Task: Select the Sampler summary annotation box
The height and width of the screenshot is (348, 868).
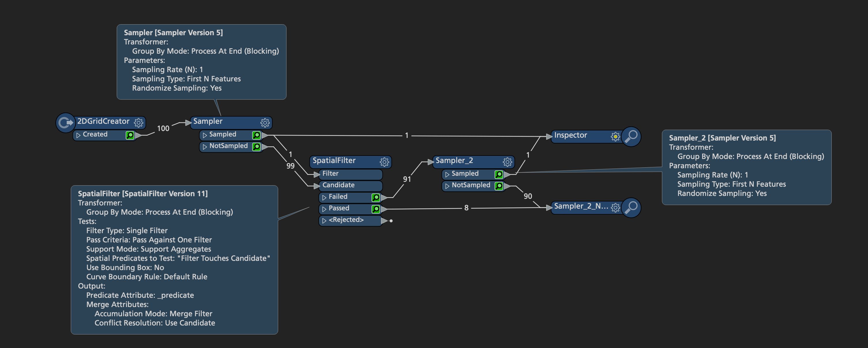Action: [202, 62]
